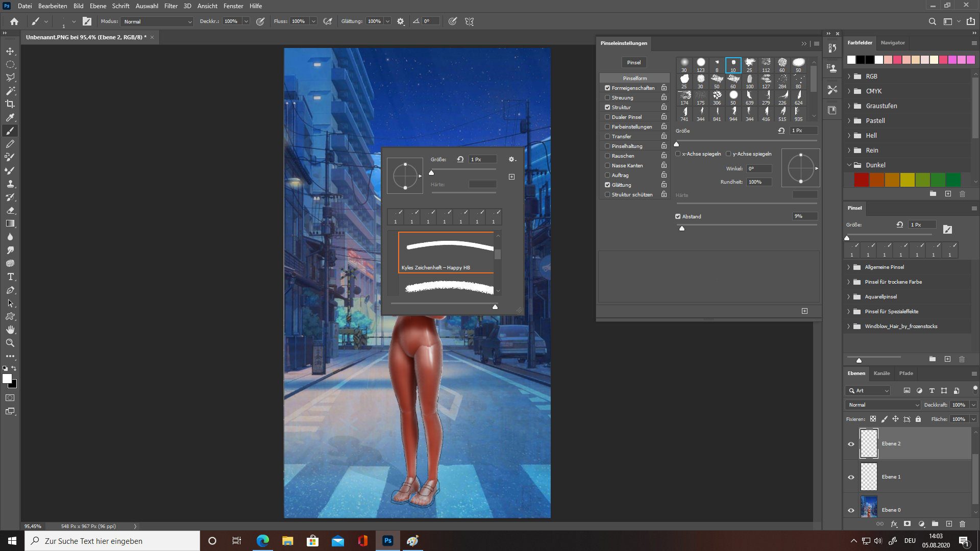Select the Eyedropper tool

click(x=10, y=117)
